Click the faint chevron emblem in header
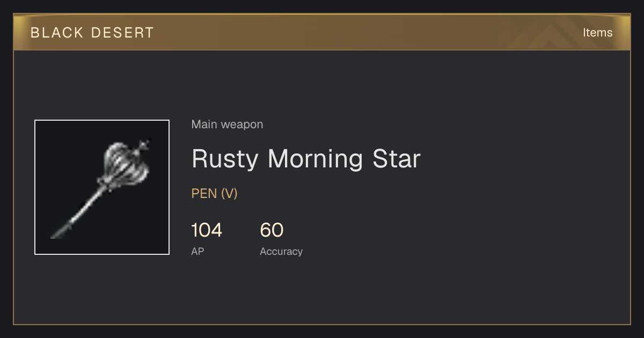The image size is (644, 338). [x=558, y=33]
